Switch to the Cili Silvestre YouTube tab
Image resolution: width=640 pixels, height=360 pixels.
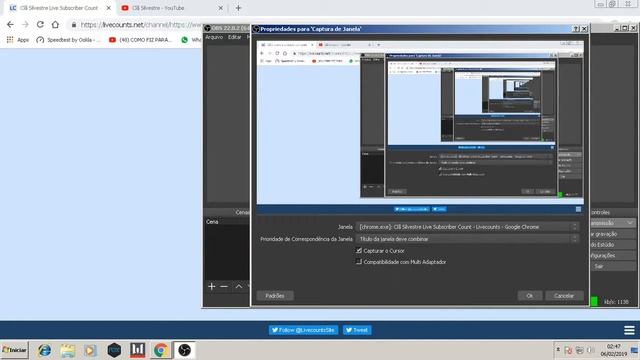171,8
